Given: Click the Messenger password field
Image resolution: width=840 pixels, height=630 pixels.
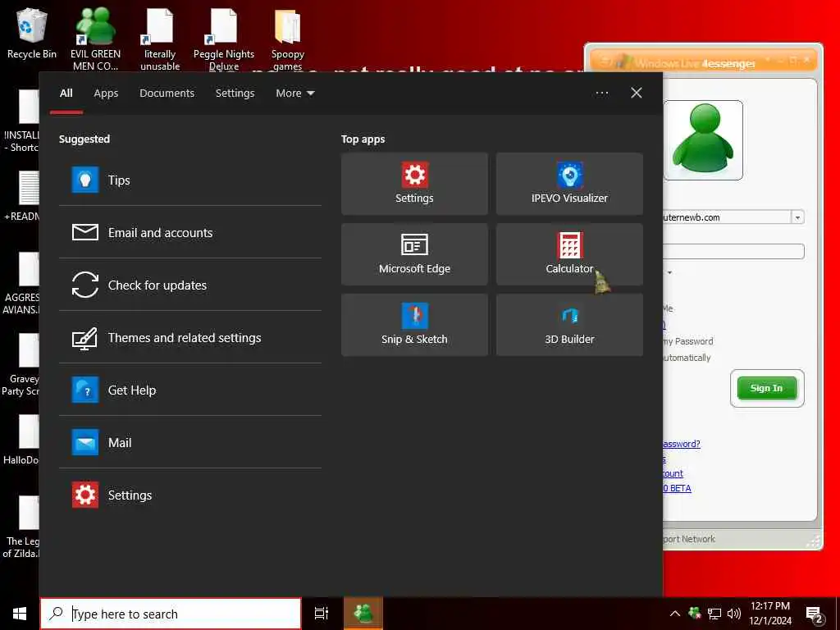Looking at the screenshot, I should [x=733, y=251].
